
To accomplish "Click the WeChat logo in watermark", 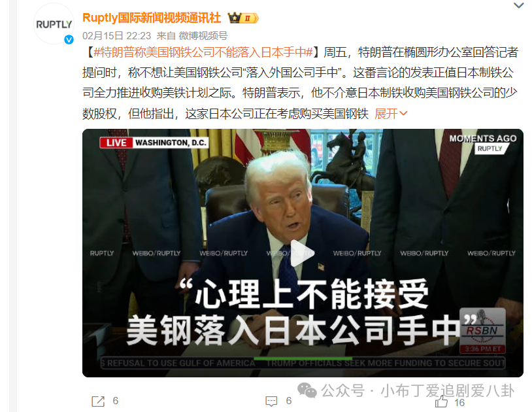I will click(307, 390).
